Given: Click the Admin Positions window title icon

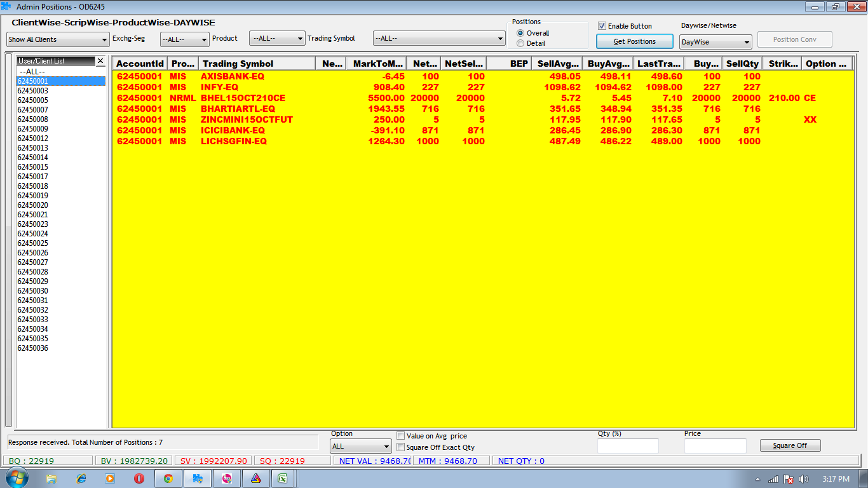Looking at the screenshot, I should tap(6, 6).
